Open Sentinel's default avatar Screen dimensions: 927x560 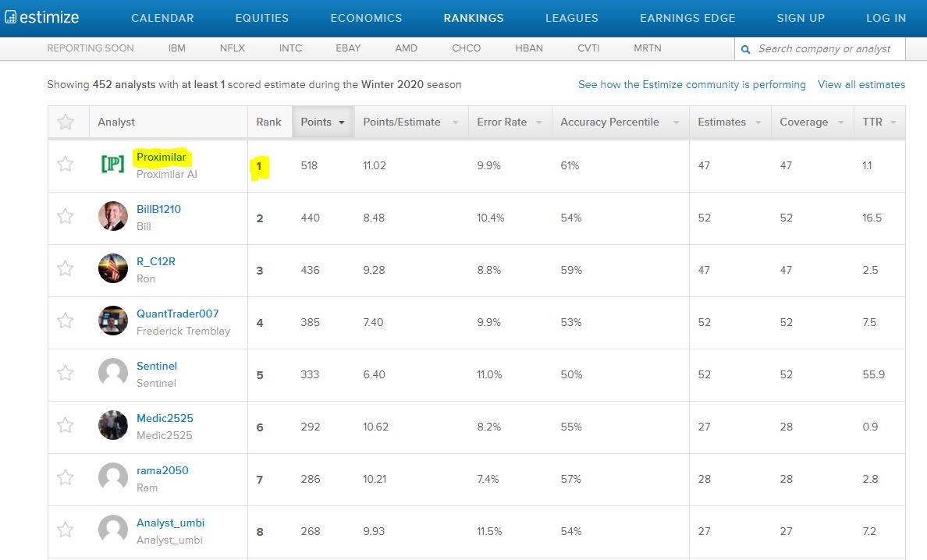coord(113,373)
